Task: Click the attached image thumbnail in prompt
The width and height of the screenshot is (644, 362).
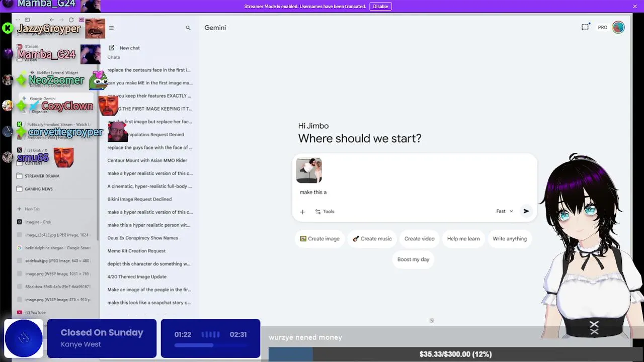Action: coord(309,170)
